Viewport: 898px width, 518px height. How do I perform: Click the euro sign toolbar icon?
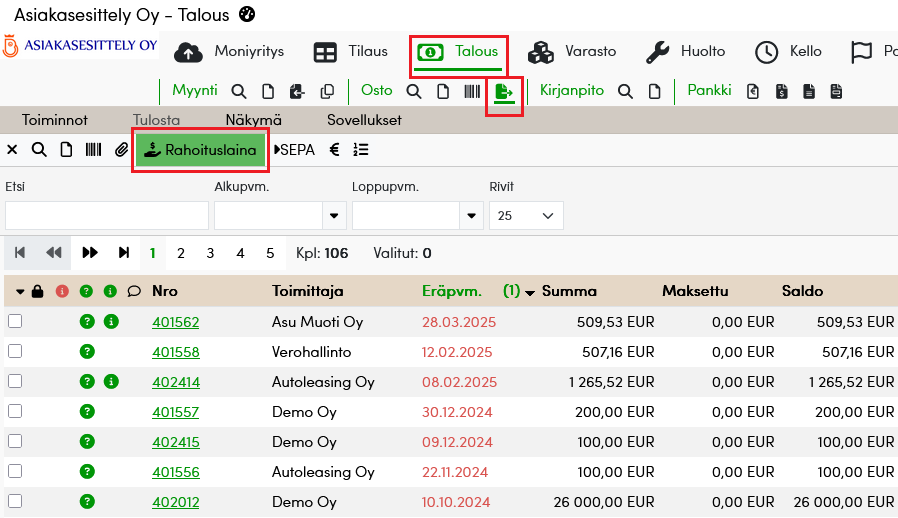(x=334, y=150)
